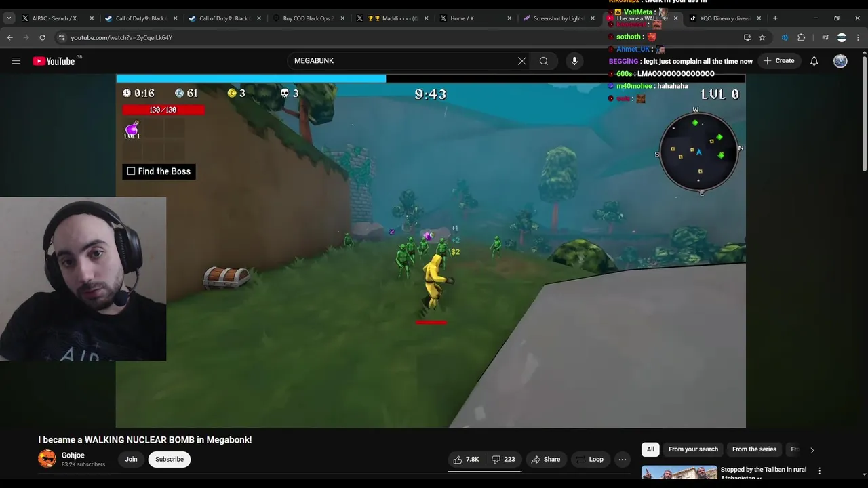Viewport: 868px width, 488px height.
Task: Open the account avatar menu
Action: [840, 61]
